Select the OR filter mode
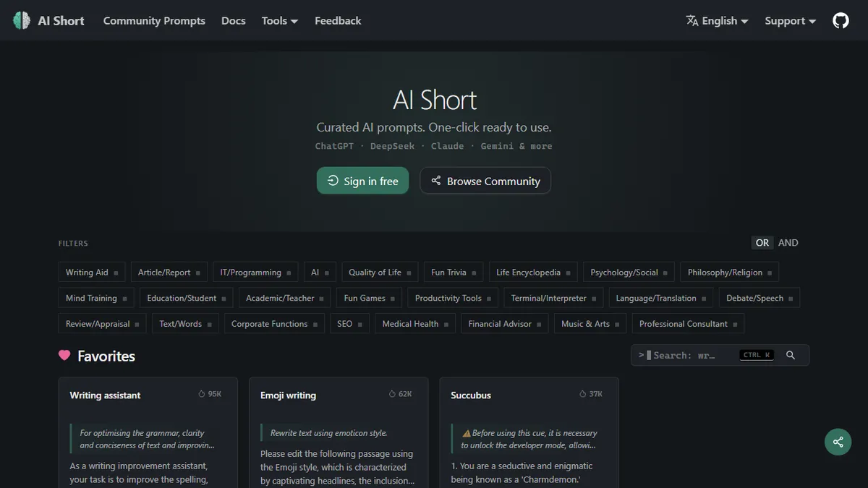 pyautogui.click(x=762, y=243)
